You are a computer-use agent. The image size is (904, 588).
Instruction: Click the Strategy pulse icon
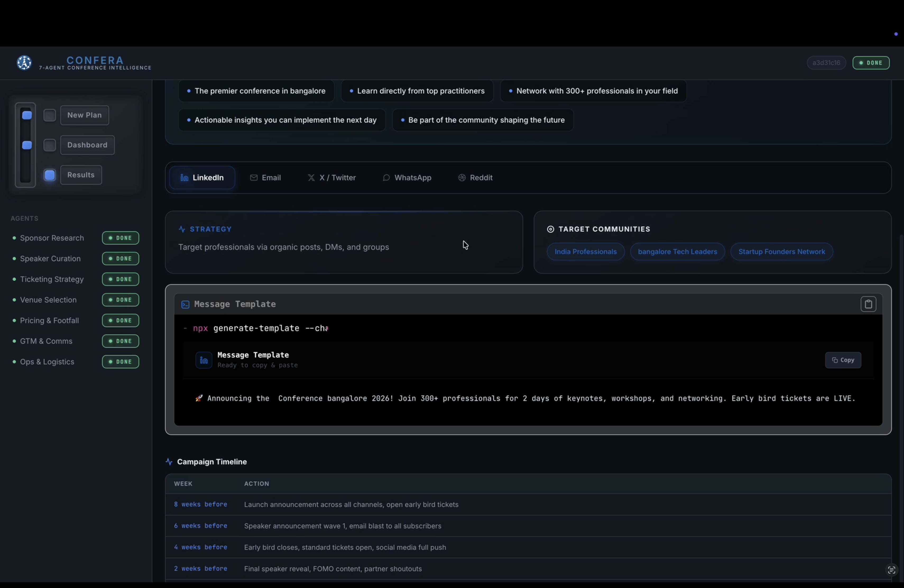(x=182, y=229)
